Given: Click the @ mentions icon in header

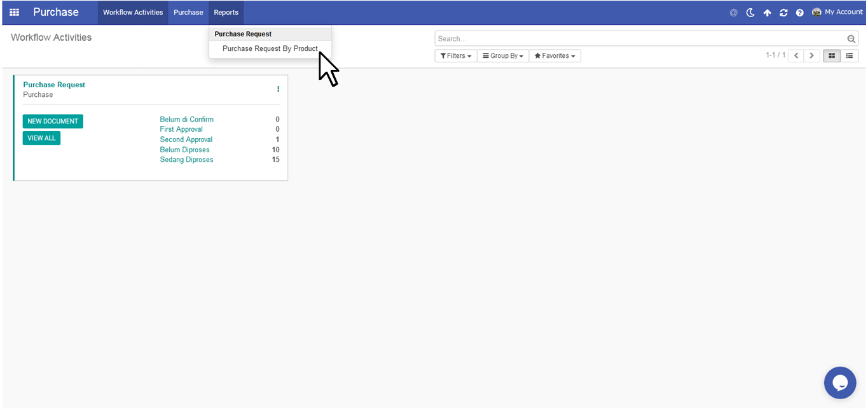Looking at the screenshot, I should [x=733, y=12].
